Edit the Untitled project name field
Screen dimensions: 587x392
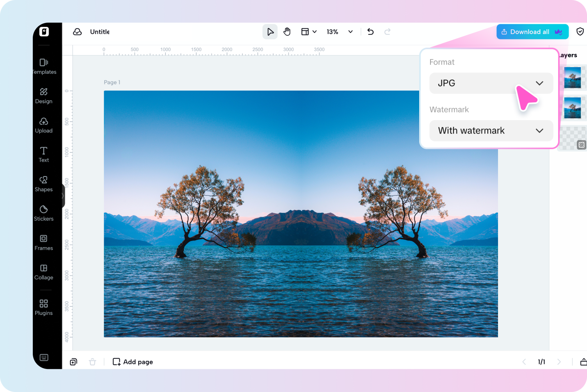click(100, 32)
